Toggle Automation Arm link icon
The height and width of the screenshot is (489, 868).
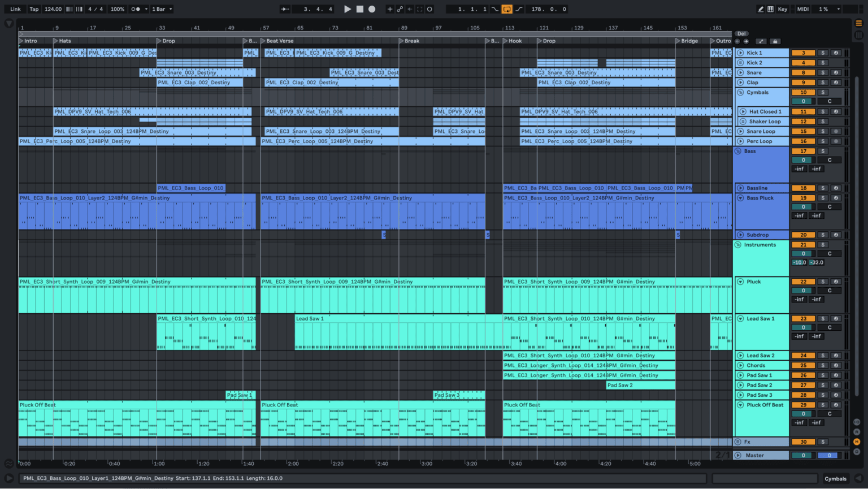coord(400,9)
